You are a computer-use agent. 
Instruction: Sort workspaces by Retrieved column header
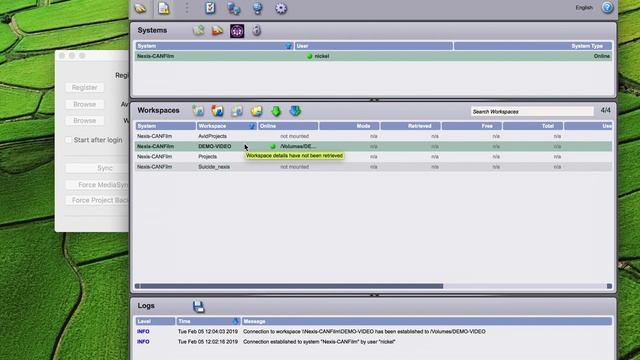click(411, 126)
